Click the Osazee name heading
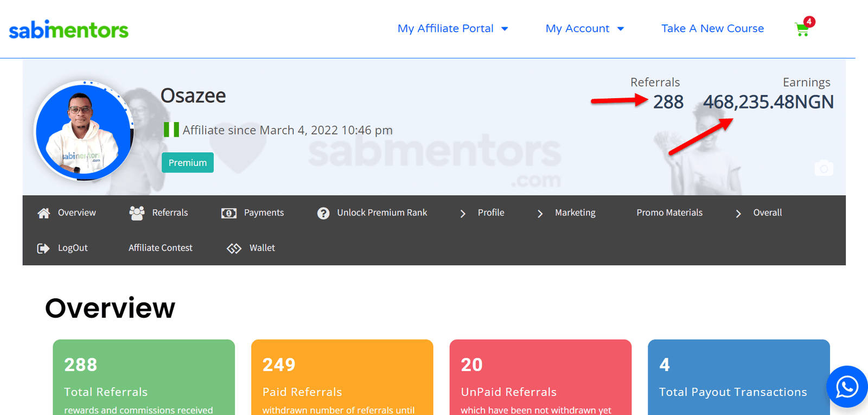Viewport: 868px width, 415px height. (x=193, y=95)
